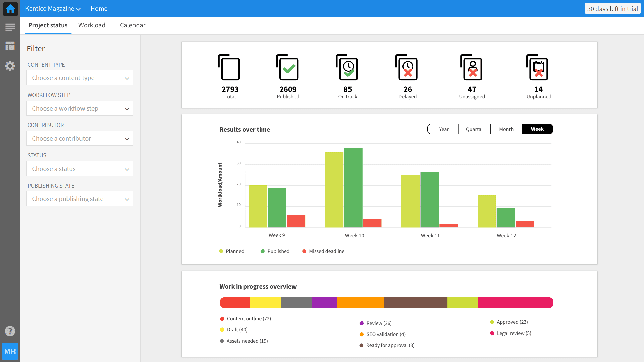The image size is (644, 362).
Task: Enable the Year view for the chart
Action: tap(443, 129)
